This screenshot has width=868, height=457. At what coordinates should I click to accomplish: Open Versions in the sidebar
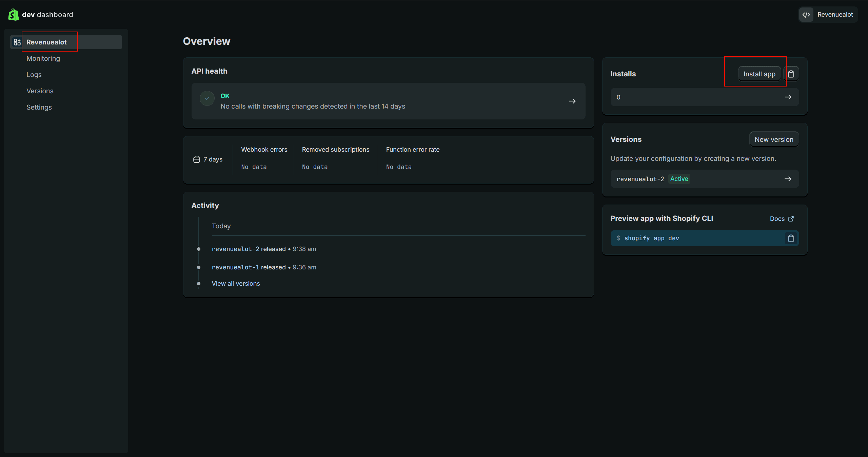point(40,91)
